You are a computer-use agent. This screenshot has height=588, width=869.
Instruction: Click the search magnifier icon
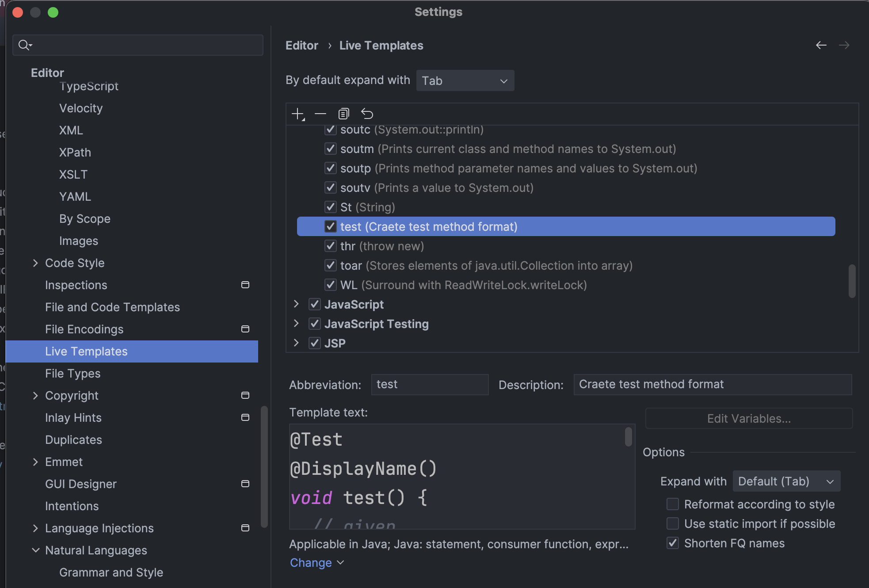coord(24,45)
